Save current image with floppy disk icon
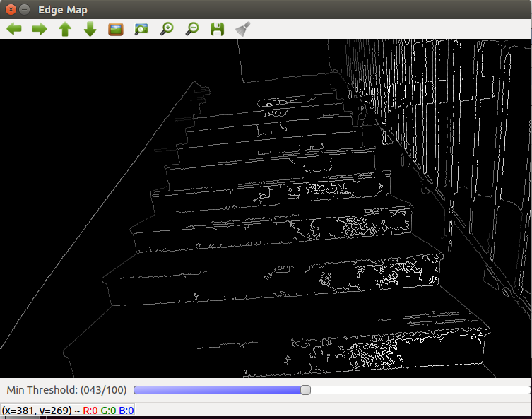 click(x=218, y=29)
